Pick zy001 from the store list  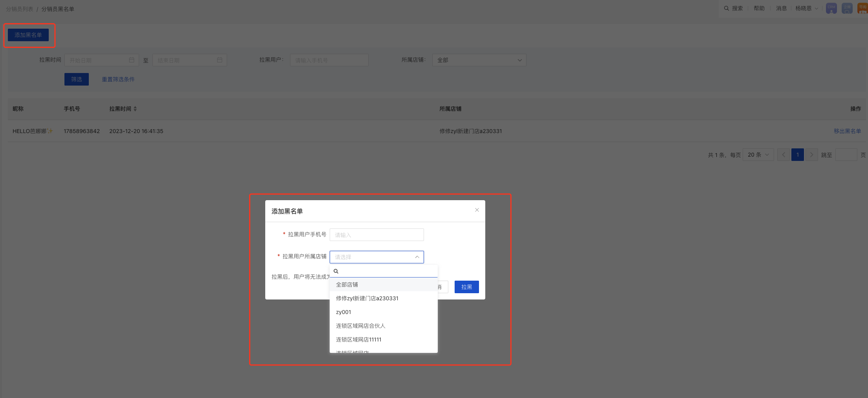point(384,312)
